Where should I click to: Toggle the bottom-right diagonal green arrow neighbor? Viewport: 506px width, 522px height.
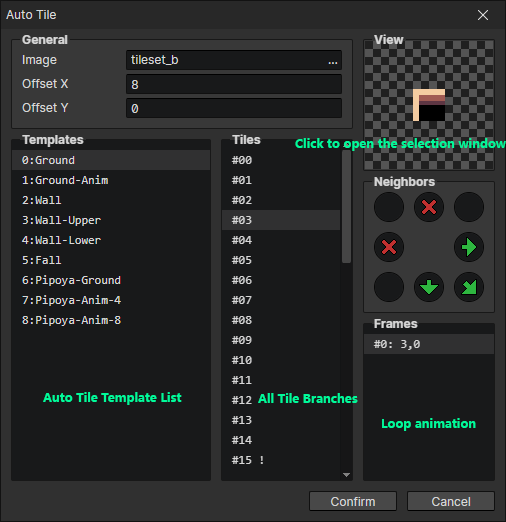point(469,287)
